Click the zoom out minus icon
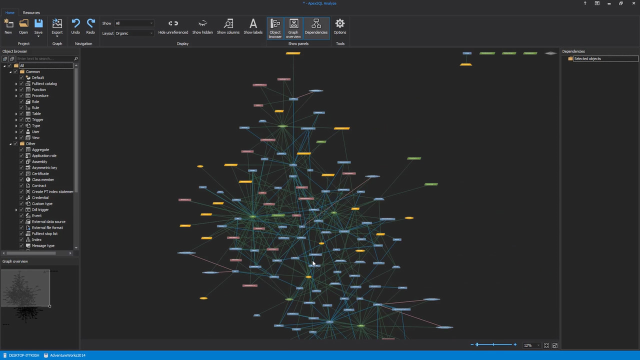Screen dimensions: 640x360 (x=472, y=345)
